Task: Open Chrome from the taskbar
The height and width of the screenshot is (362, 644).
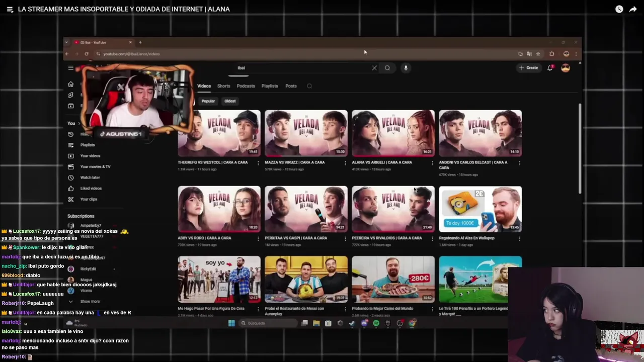Action: [x=412, y=323]
